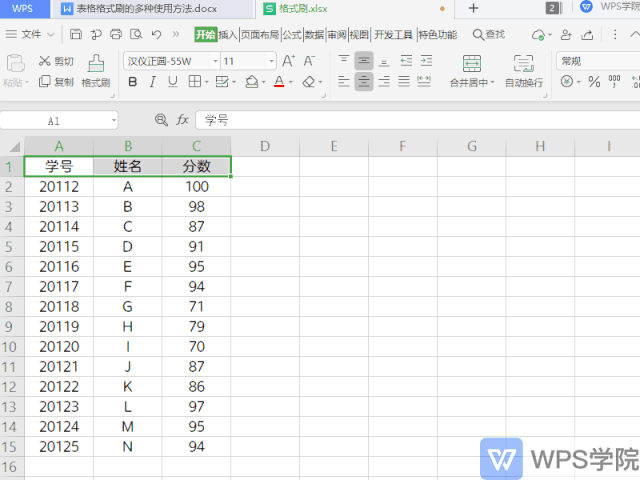Screen dimensions: 640x480
Task: Click the fill color bucket swatch
Action: (251, 82)
